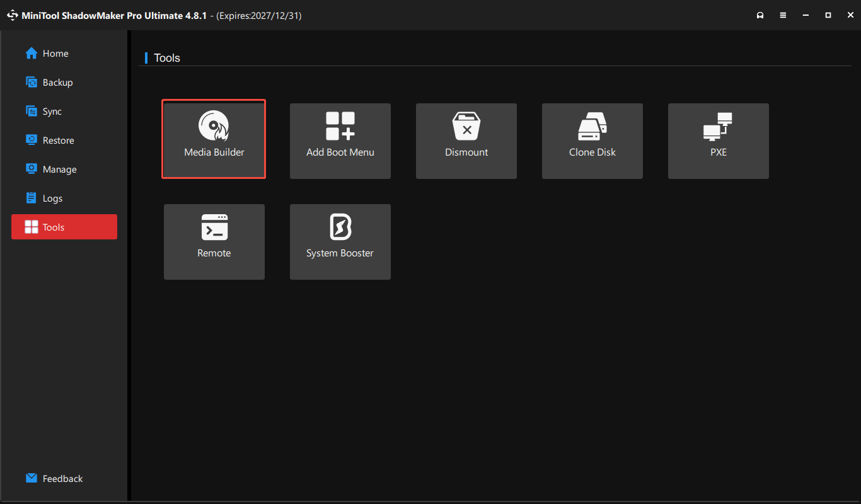Image resolution: width=861 pixels, height=504 pixels.
Task: Open the Sync section
Action: pyautogui.click(x=64, y=112)
